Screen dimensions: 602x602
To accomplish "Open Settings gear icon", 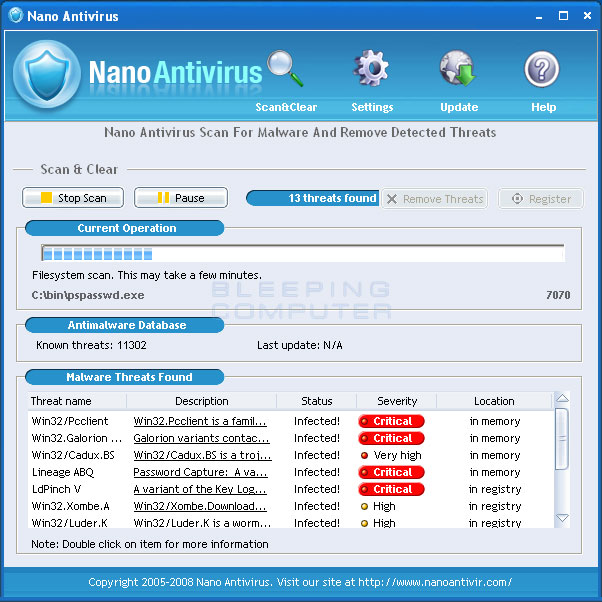I will [372, 68].
